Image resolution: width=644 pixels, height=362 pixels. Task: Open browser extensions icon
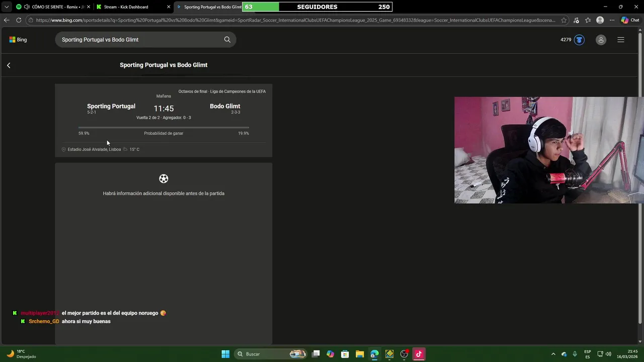(577, 20)
